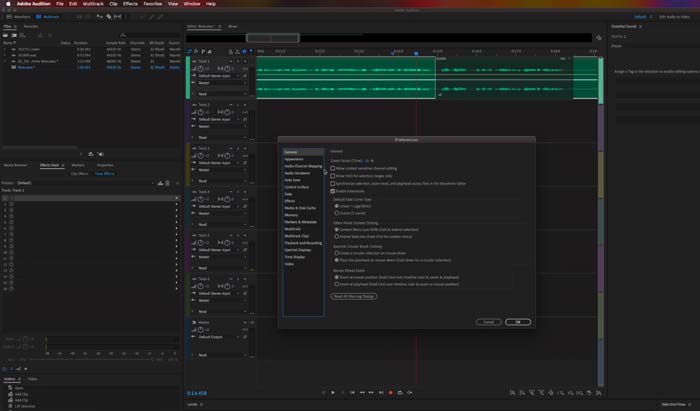Show Sends view in editor track toolbar

(203, 52)
